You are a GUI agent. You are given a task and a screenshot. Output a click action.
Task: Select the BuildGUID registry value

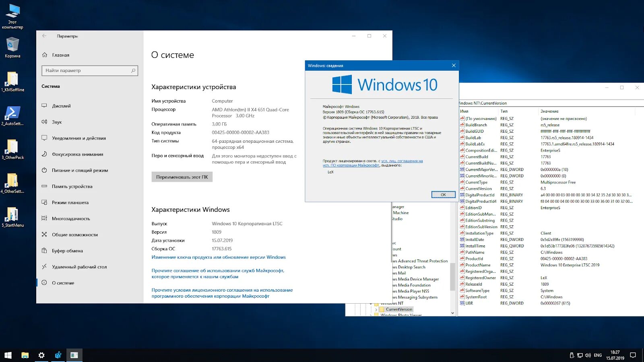point(475,132)
